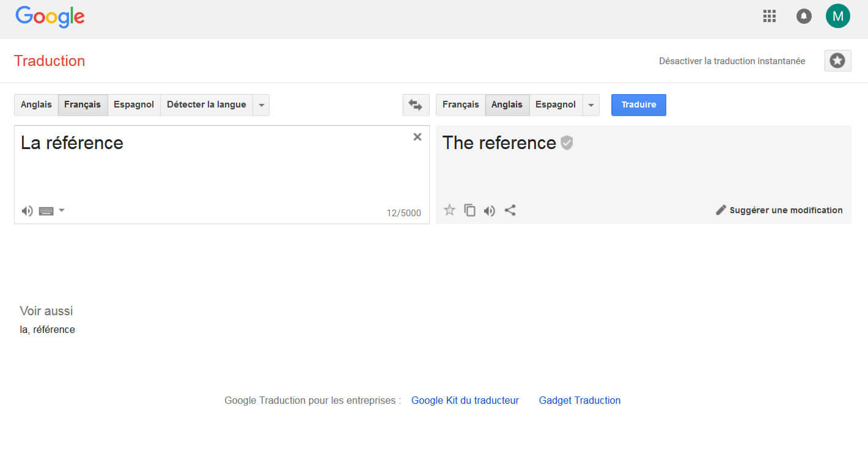This screenshot has width=868, height=449.
Task: Open the virtual keyboard icon
Action: (46, 211)
